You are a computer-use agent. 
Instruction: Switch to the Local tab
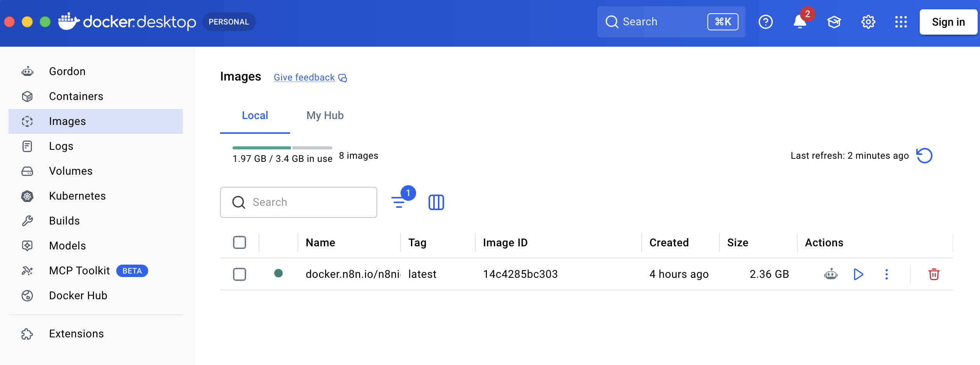(255, 116)
